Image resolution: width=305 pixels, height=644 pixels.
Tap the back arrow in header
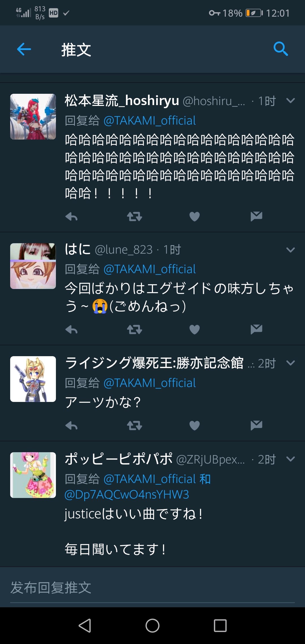[24, 49]
